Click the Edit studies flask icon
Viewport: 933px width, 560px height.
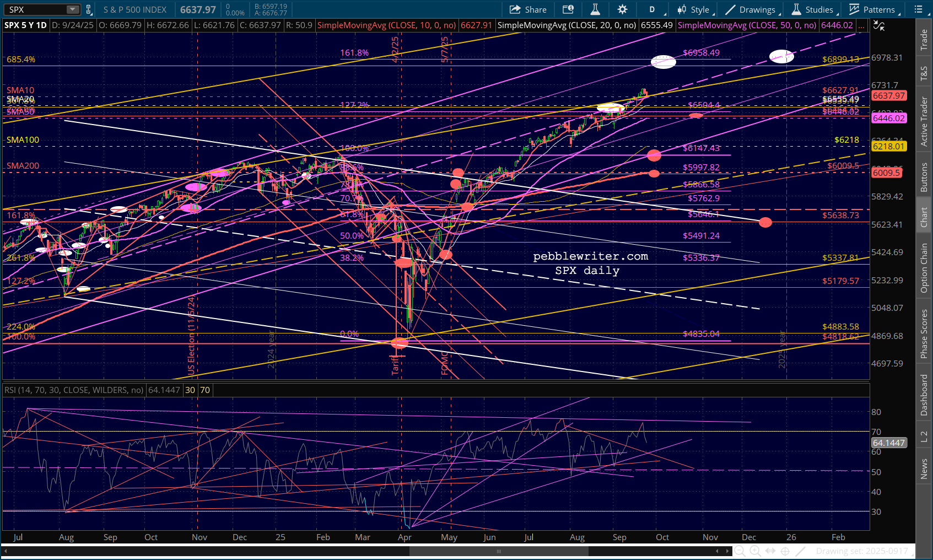click(x=595, y=9)
